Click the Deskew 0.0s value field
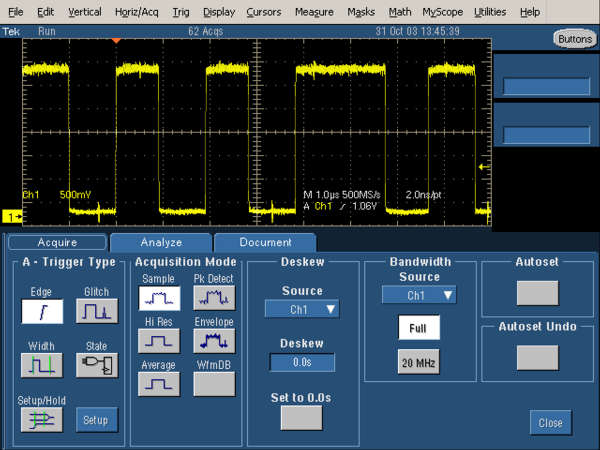The width and height of the screenshot is (600, 450). pos(301,362)
